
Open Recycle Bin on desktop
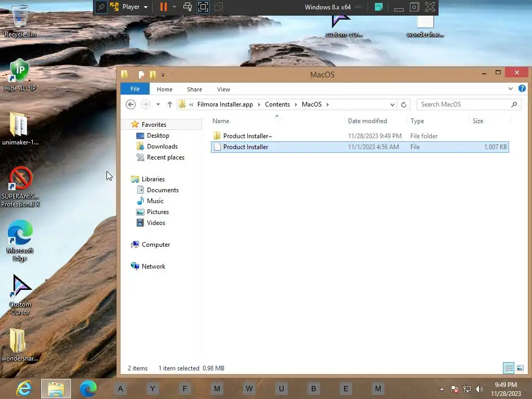[x=20, y=20]
